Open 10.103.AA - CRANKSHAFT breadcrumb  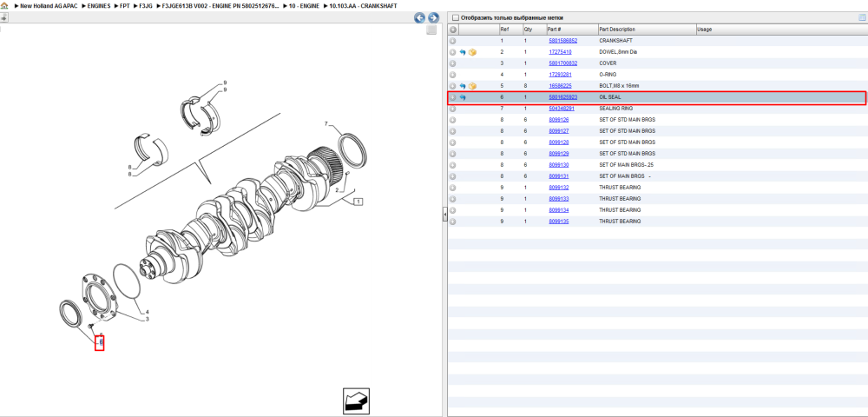point(363,5)
